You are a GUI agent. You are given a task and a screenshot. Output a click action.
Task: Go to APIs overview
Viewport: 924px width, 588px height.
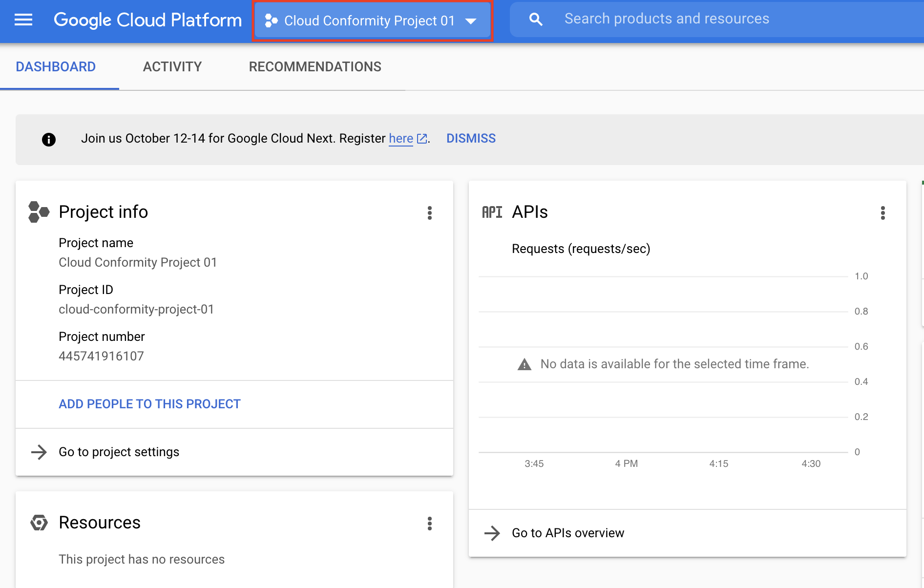[x=567, y=533]
